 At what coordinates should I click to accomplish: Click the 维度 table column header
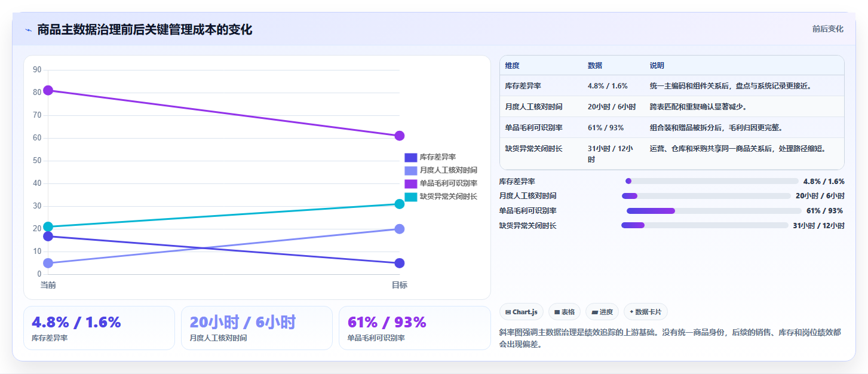[513, 66]
